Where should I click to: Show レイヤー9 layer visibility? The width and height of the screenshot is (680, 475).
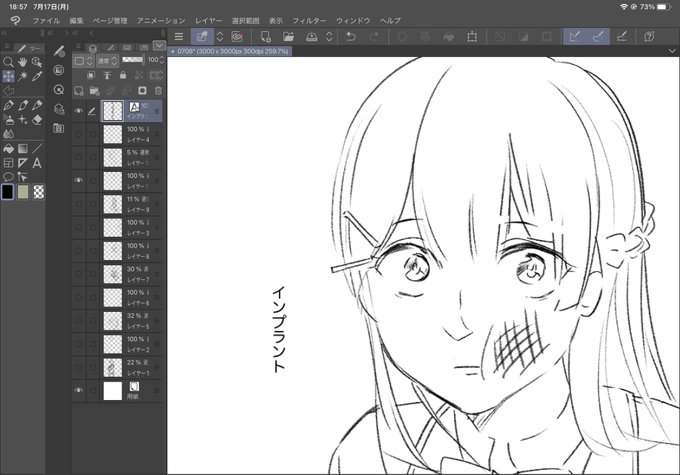pos(78,204)
